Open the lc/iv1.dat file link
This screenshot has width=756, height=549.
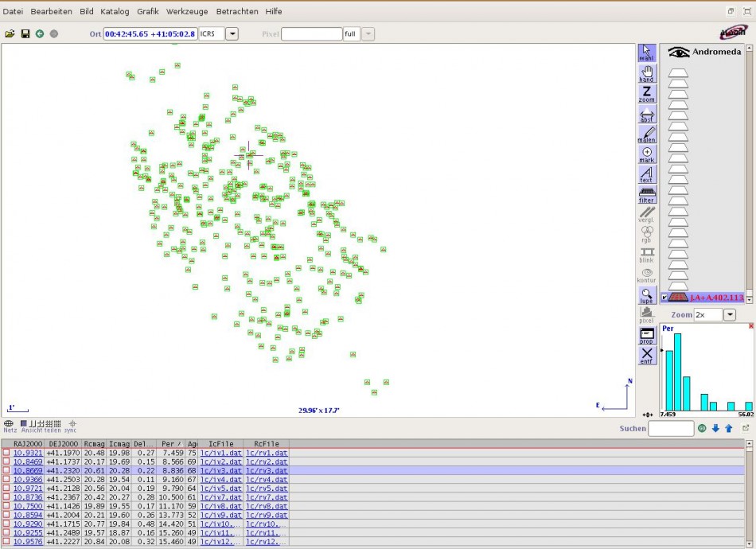click(x=215, y=453)
